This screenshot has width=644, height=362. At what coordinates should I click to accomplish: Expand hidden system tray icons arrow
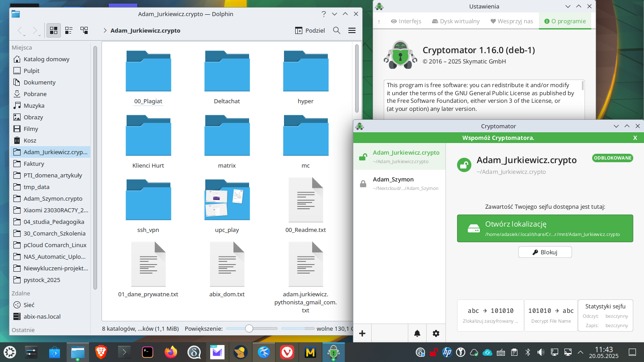pyautogui.click(x=581, y=352)
